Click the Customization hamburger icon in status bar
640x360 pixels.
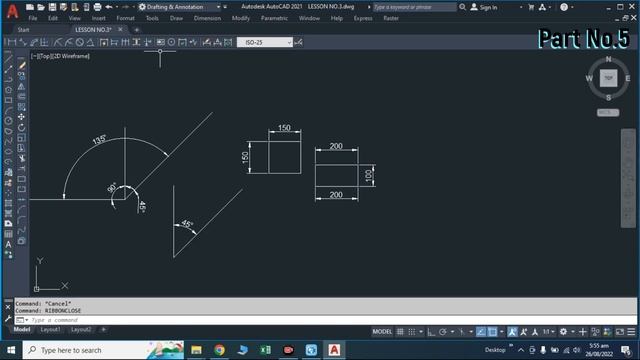(x=631, y=332)
